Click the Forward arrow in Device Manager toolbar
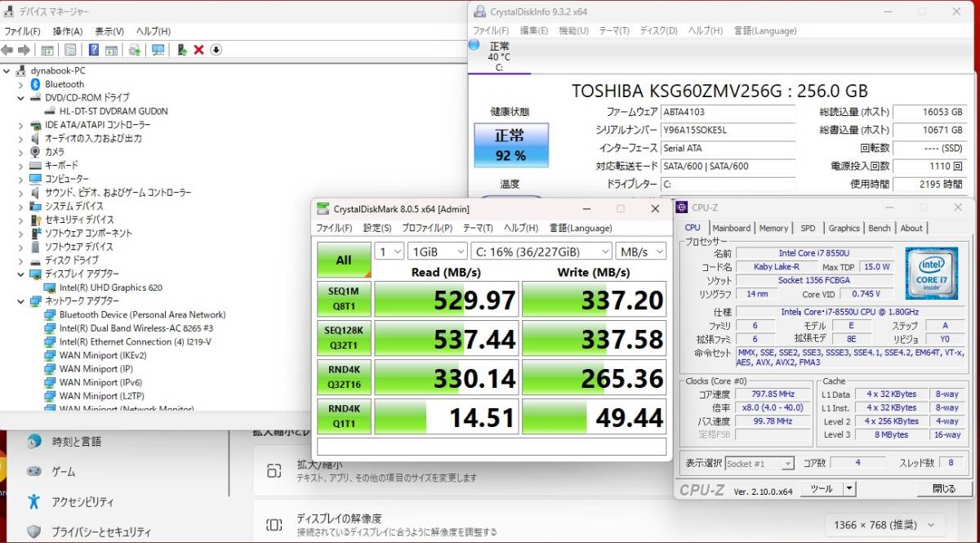The width and height of the screenshot is (980, 543). pos(24,50)
